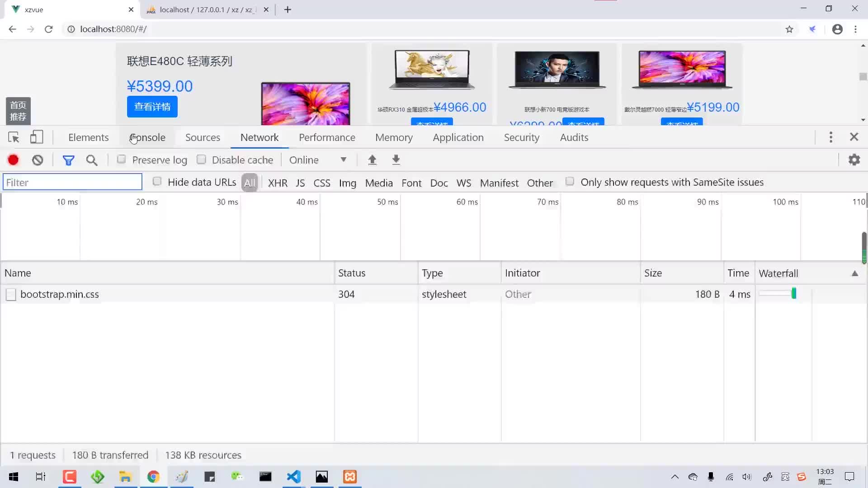
Task: Open network settings gear
Action: click(x=854, y=160)
